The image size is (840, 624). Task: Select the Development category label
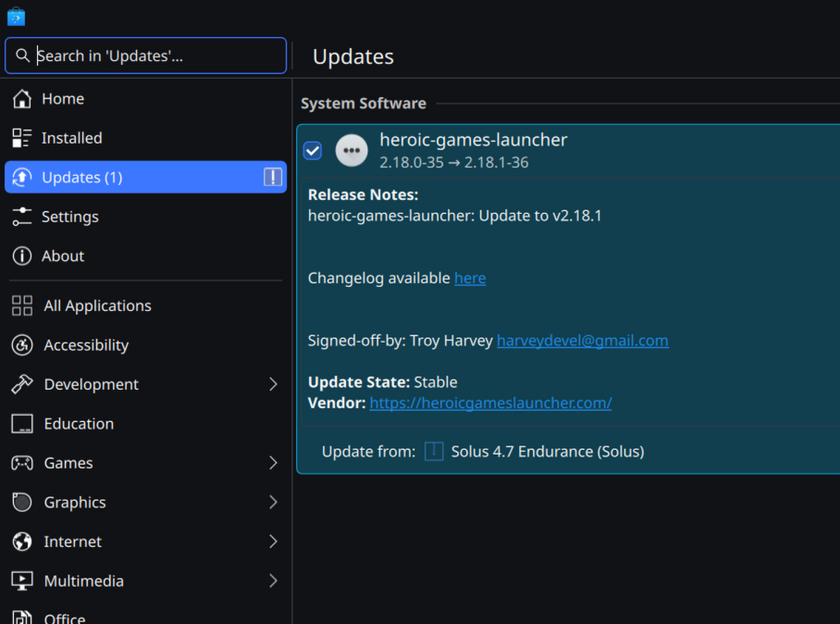point(91,384)
